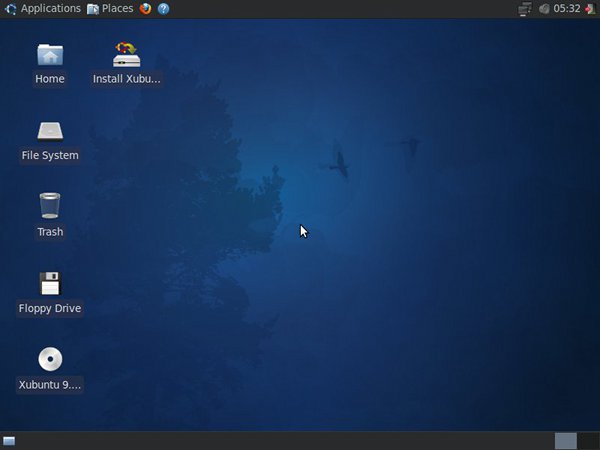Viewport: 600px width, 450px height.
Task: Click the show desktop panel icon
Action: [9, 441]
